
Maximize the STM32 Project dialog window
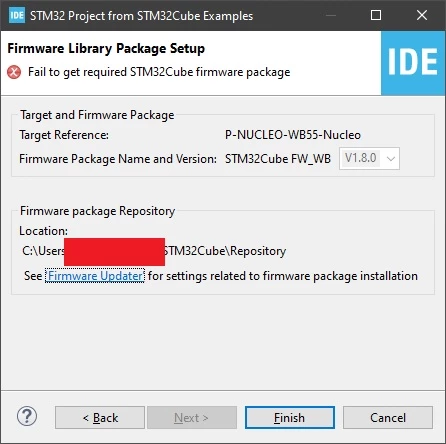click(x=376, y=15)
